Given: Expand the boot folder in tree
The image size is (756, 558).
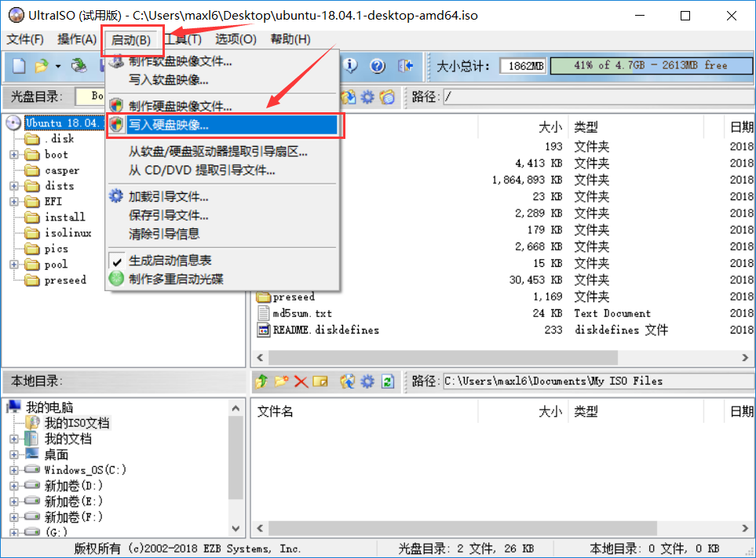Looking at the screenshot, I should click(x=14, y=155).
